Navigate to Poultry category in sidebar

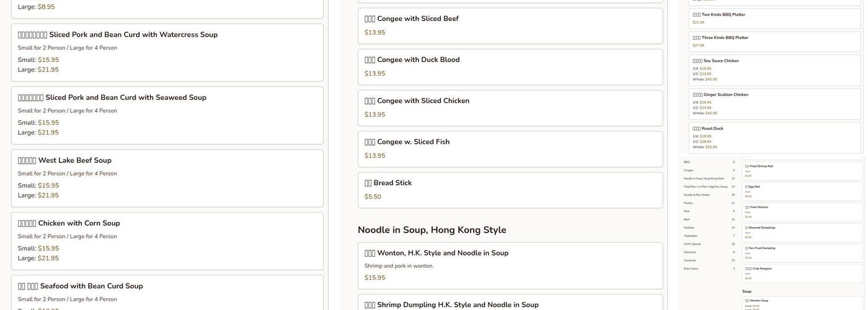(688, 203)
